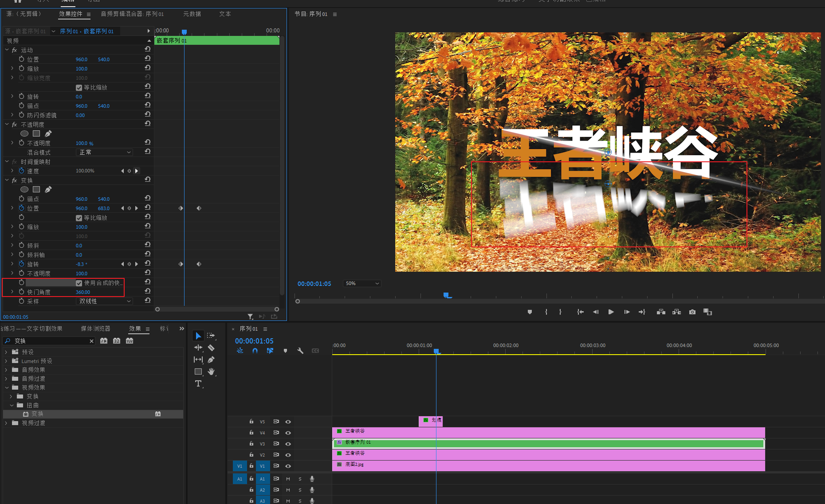This screenshot has width=825, height=504.
Task: Select the Hand tool
Action: [212, 371]
